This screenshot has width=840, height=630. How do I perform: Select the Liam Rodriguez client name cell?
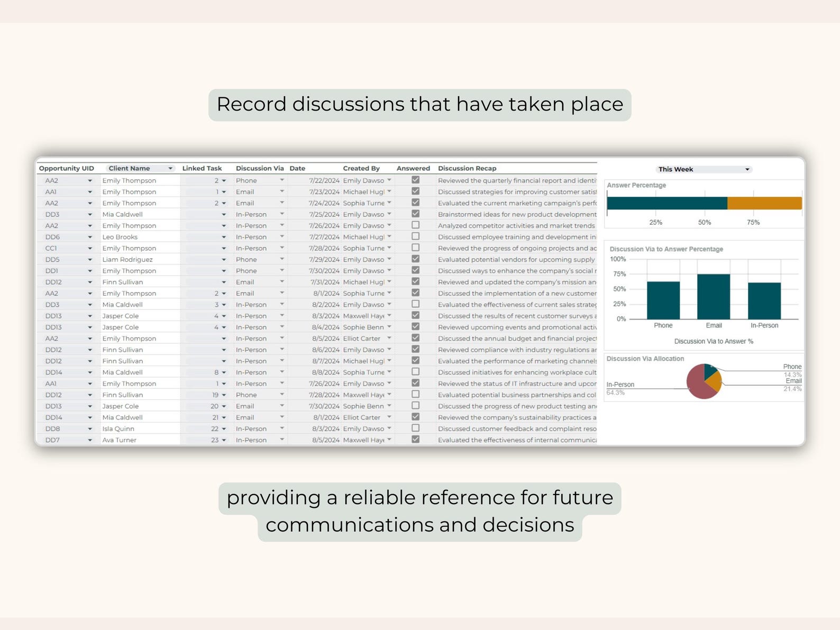point(140,260)
